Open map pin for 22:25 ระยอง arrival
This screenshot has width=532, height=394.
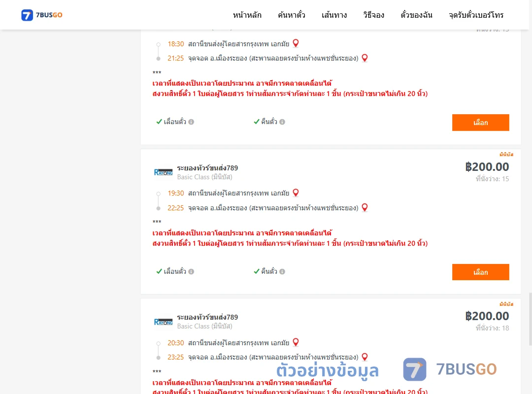click(365, 207)
